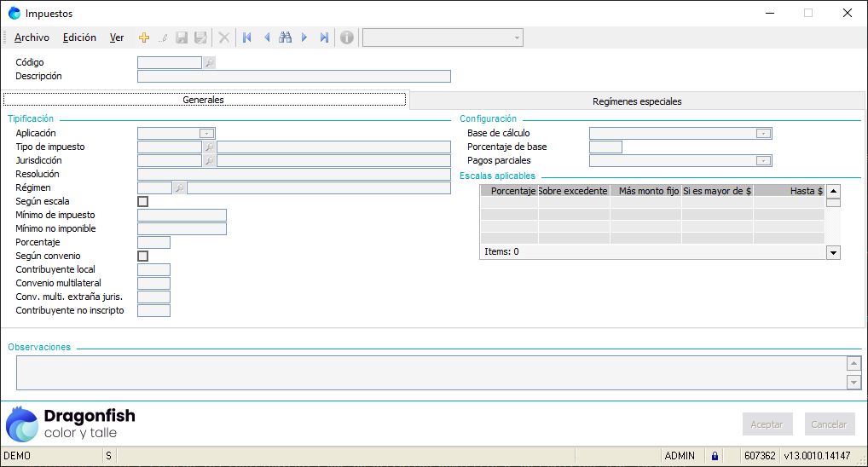Click the lookup magnifier for Jurisdicción
This screenshot has width=868, height=467.
pyautogui.click(x=209, y=160)
